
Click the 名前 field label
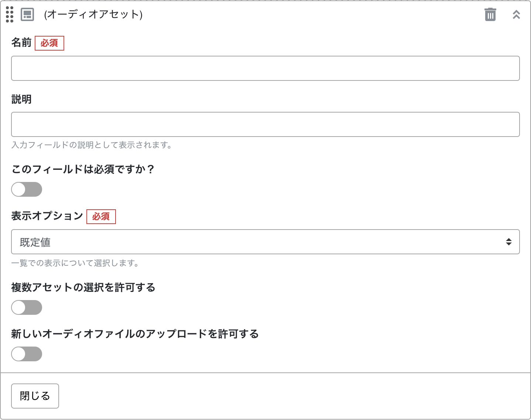21,43
